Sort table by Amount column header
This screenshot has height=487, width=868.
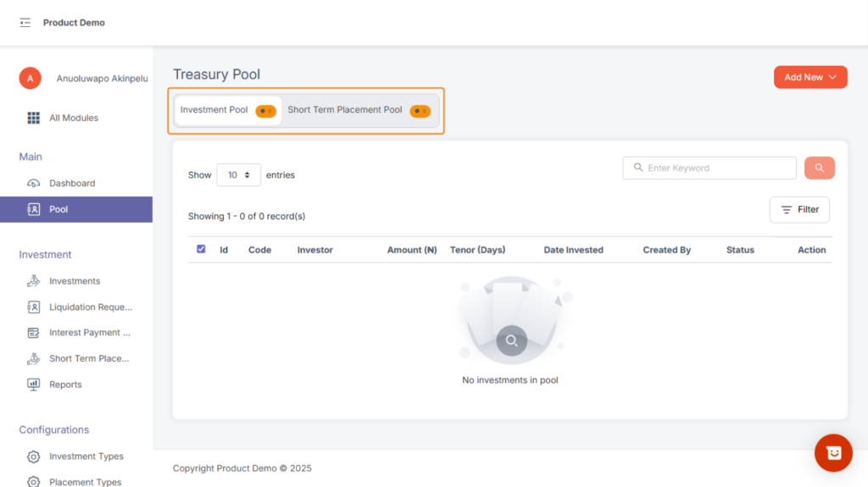pos(411,250)
